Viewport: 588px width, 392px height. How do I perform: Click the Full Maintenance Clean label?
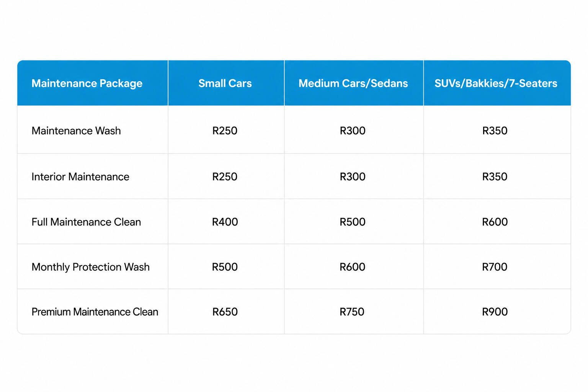(x=86, y=222)
